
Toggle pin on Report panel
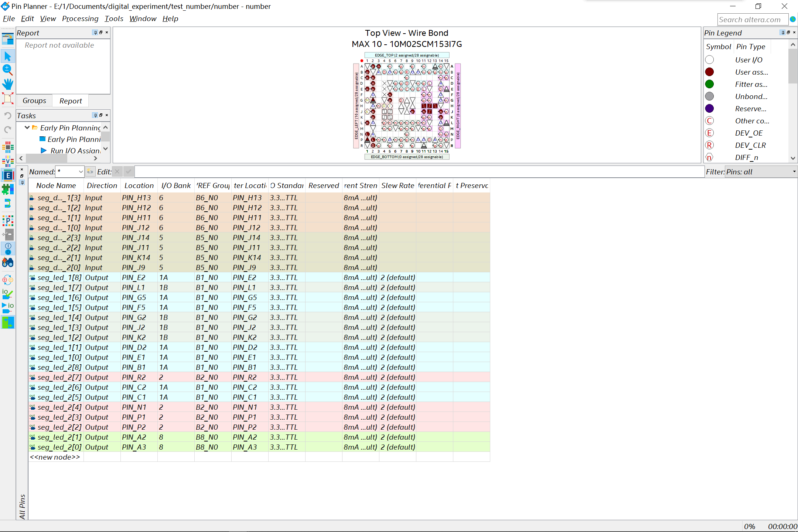(x=95, y=33)
